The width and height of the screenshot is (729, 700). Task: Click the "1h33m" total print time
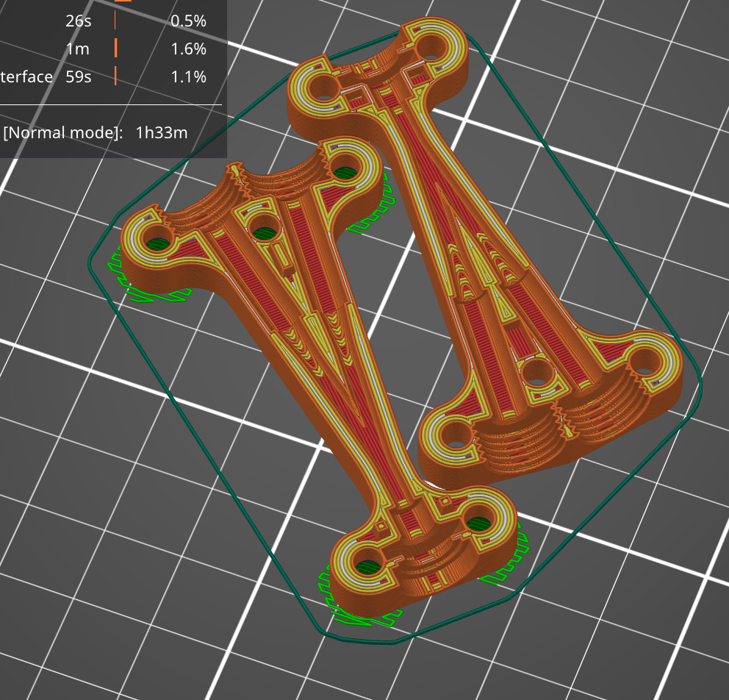(161, 134)
